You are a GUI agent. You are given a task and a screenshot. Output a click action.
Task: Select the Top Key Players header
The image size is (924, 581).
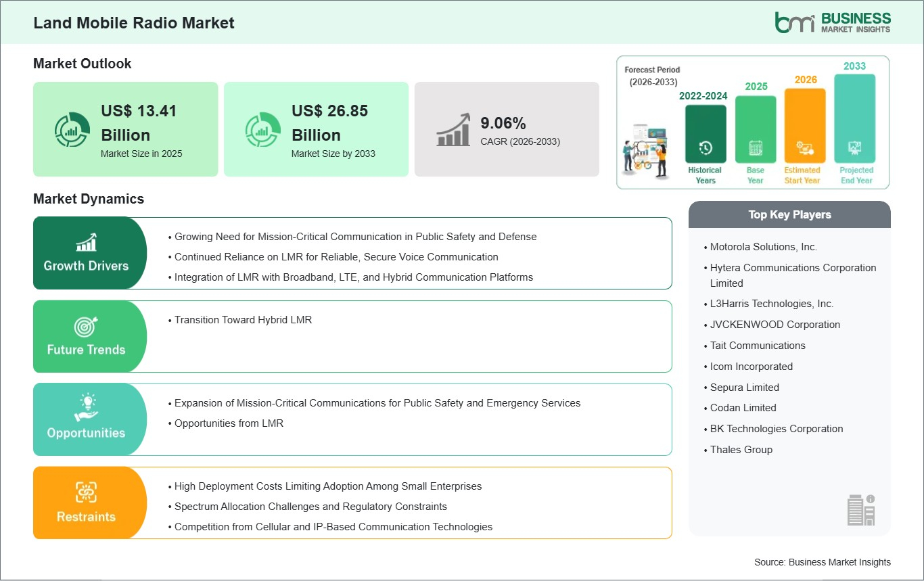pyautogui.click(x=789, y=214)
